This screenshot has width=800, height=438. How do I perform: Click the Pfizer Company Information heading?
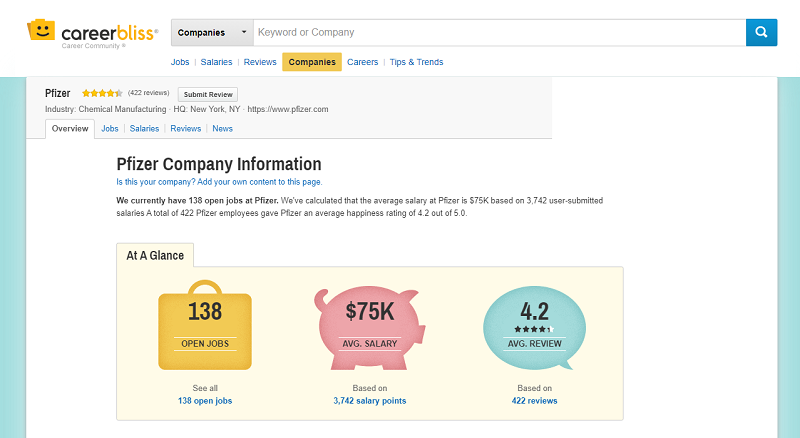point(219,164)
